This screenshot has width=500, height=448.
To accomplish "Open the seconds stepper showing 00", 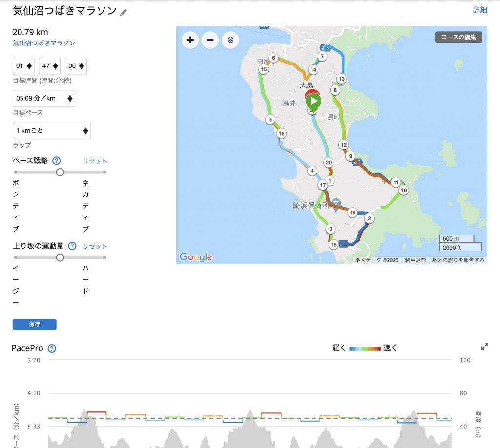I will [76, 66].
